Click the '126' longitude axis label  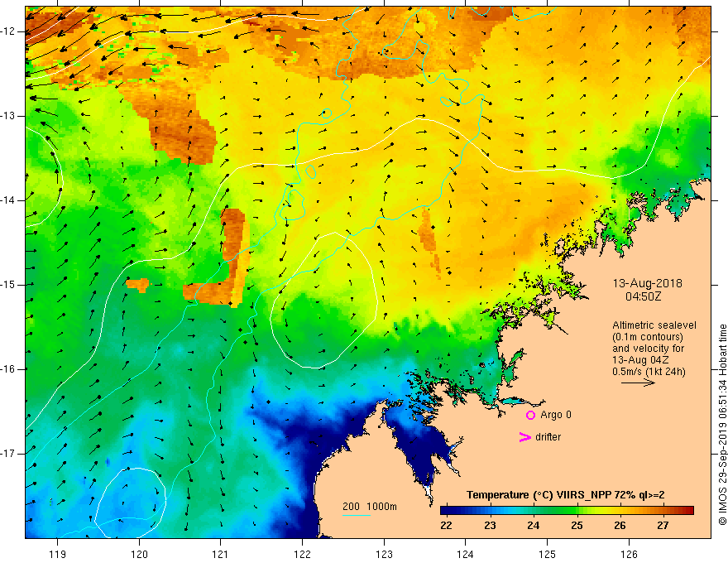tap(629, 554)
